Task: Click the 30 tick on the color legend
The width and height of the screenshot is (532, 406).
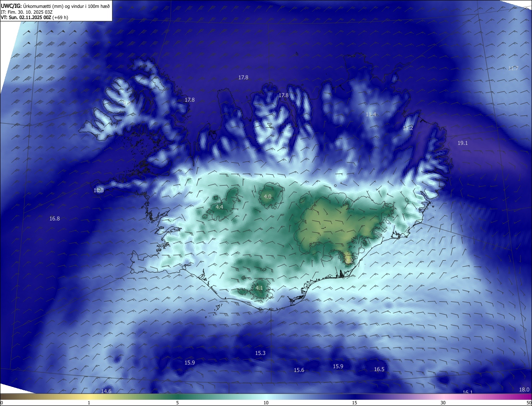Action: tap(443, 403)
